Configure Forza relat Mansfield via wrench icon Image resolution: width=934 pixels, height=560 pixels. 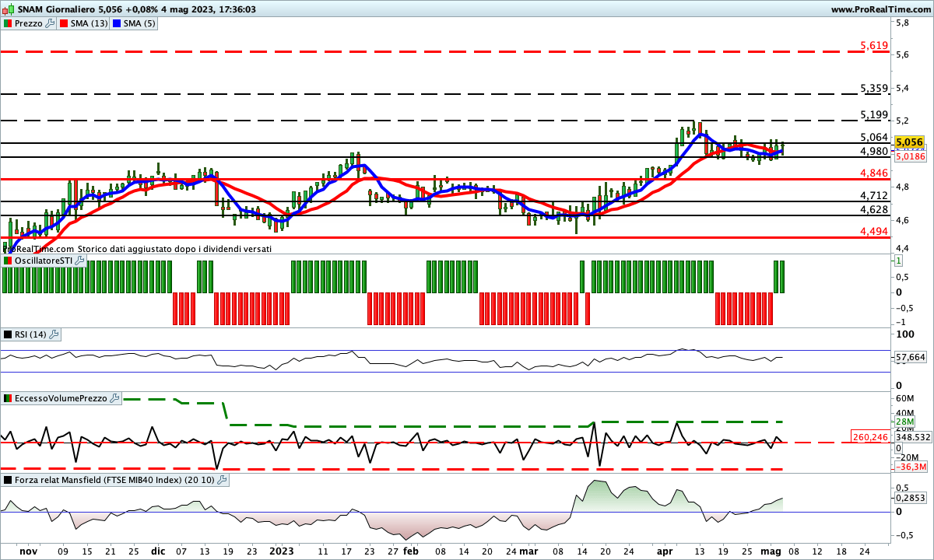click(223, 480)
